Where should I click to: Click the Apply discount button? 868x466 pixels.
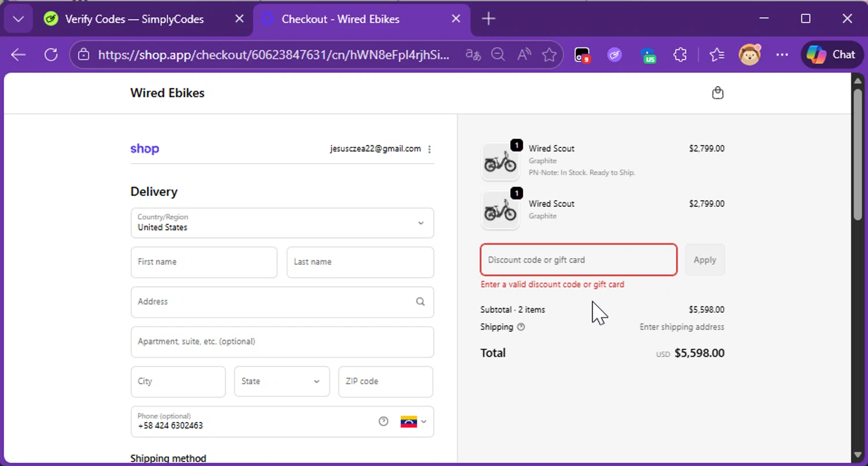pos(705,260)
